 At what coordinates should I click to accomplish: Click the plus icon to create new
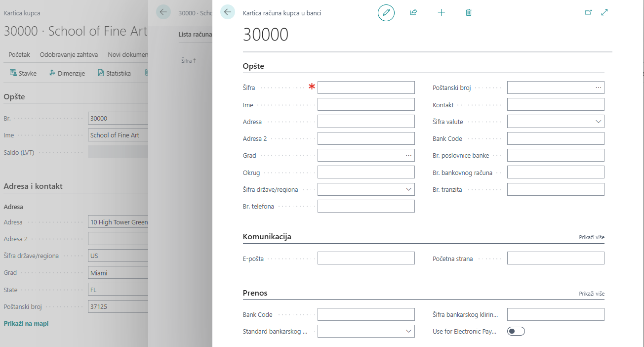tap(442, 13)
